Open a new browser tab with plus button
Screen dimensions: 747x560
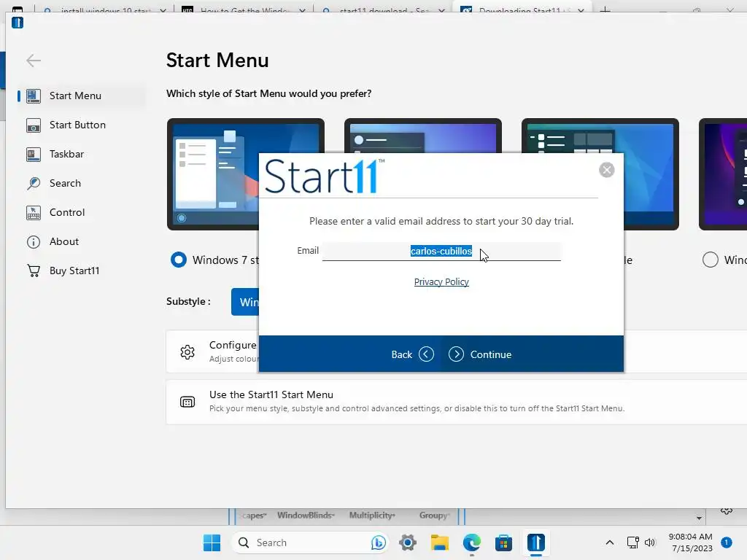(x=605, y=10)
